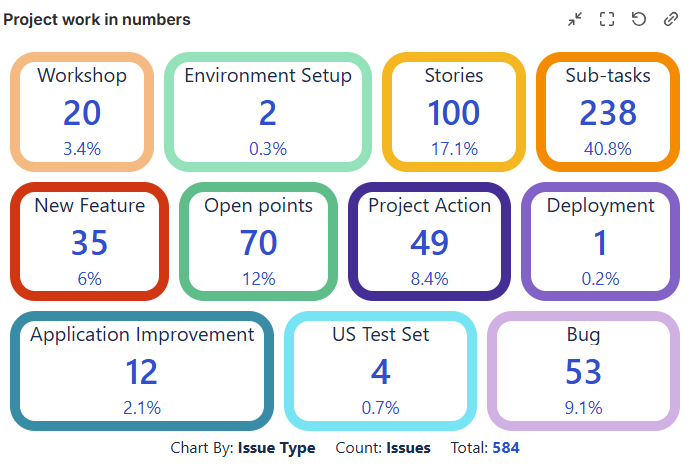The width and height of the screenshot is (694, 466).
Task: Select the New Feature tile label
Action: (x=90, y=206)
